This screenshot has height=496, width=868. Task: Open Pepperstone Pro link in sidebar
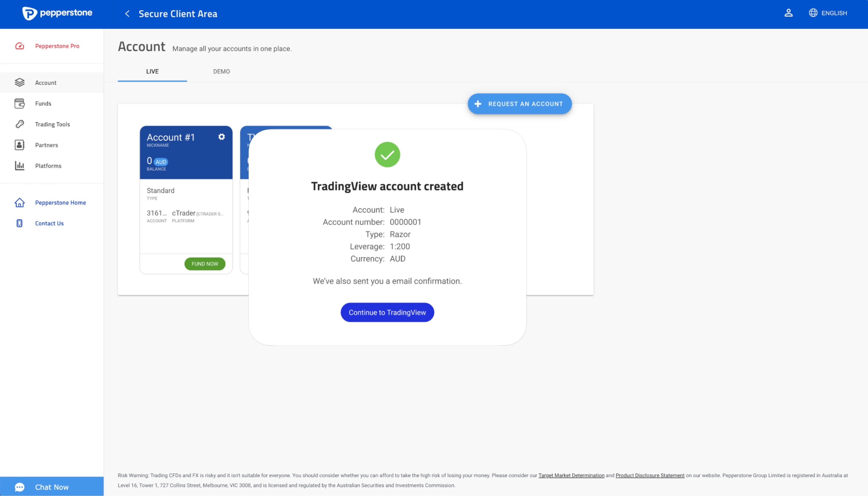(57, 46)
